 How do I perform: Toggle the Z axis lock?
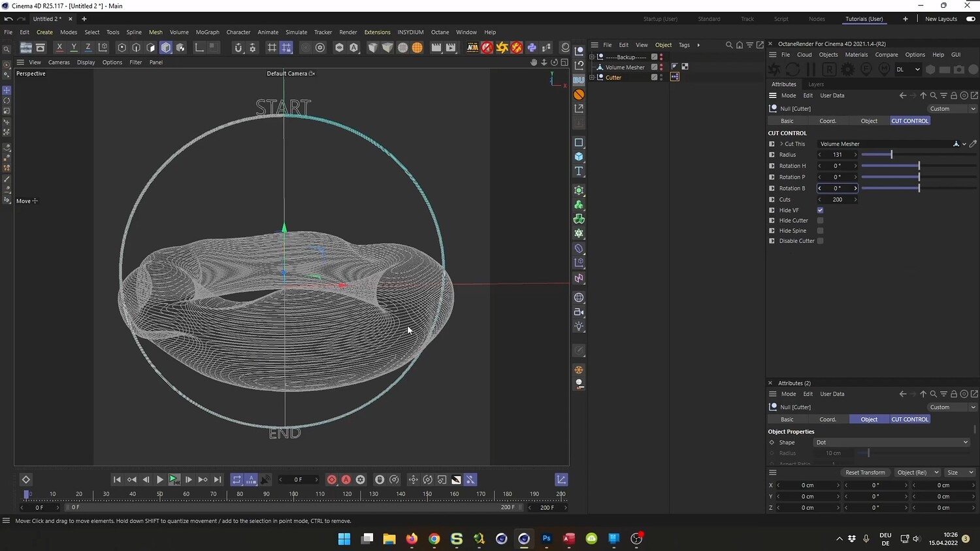pos(88,47)
